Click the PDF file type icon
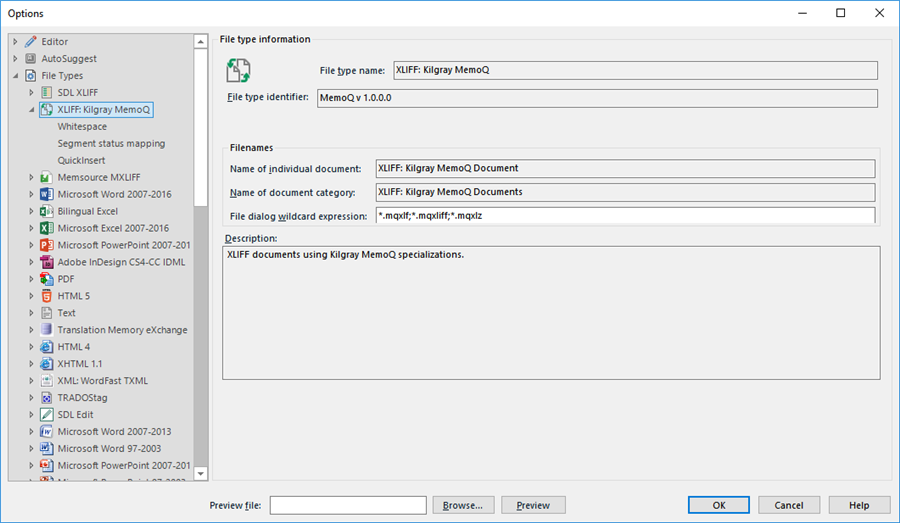 pyautogui.click(x=46, y=279)
